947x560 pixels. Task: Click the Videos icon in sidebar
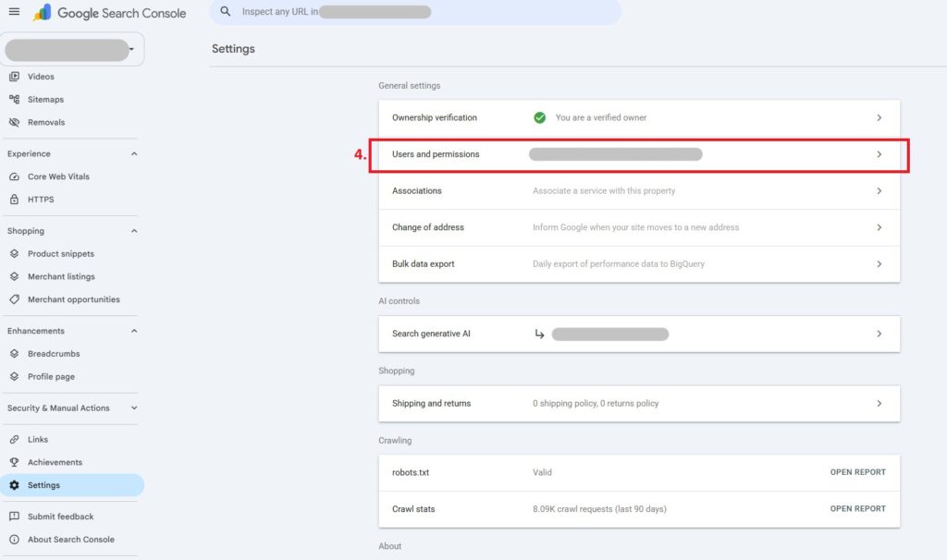coord(15,77)
